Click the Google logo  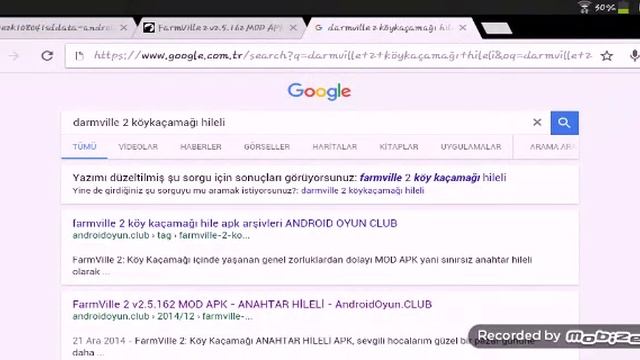(x=319, y=91)
